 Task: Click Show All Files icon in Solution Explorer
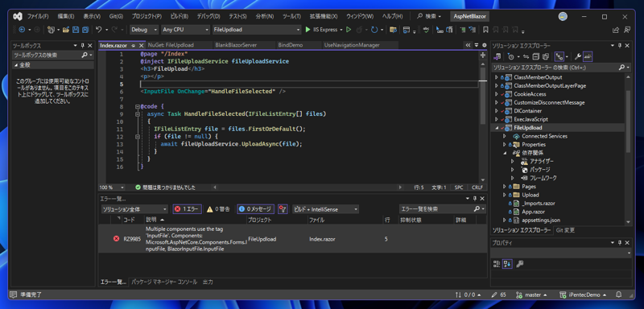pyautogui.click(x=546, y=56)
